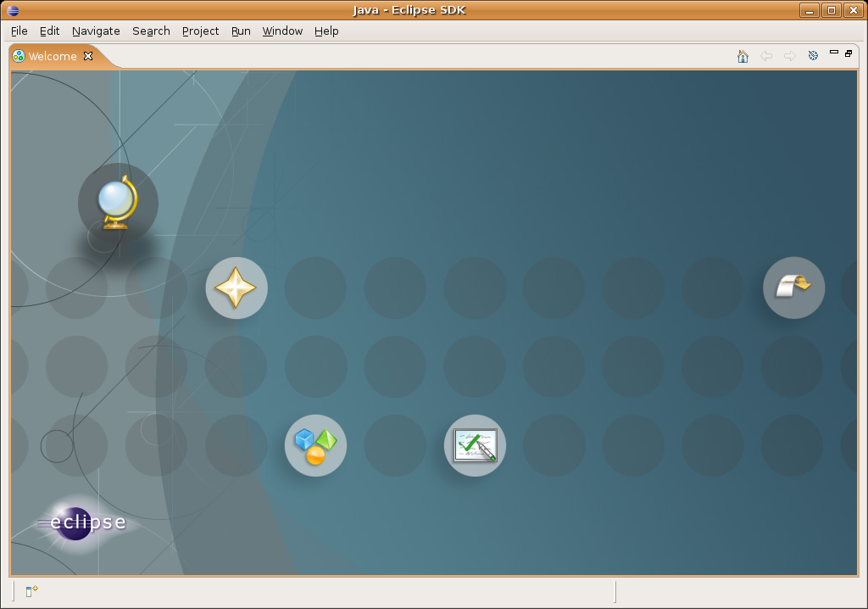The width and height of the screenshot is (868, 609).
Task: Open Samples colored shapes icon
Action: click(x=315, y=445)
